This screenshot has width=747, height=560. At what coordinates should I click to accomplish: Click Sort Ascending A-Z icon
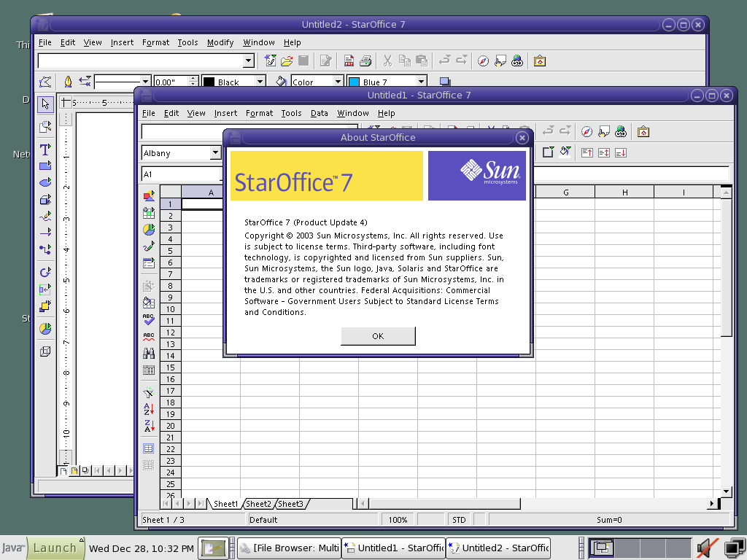[149, 409]
